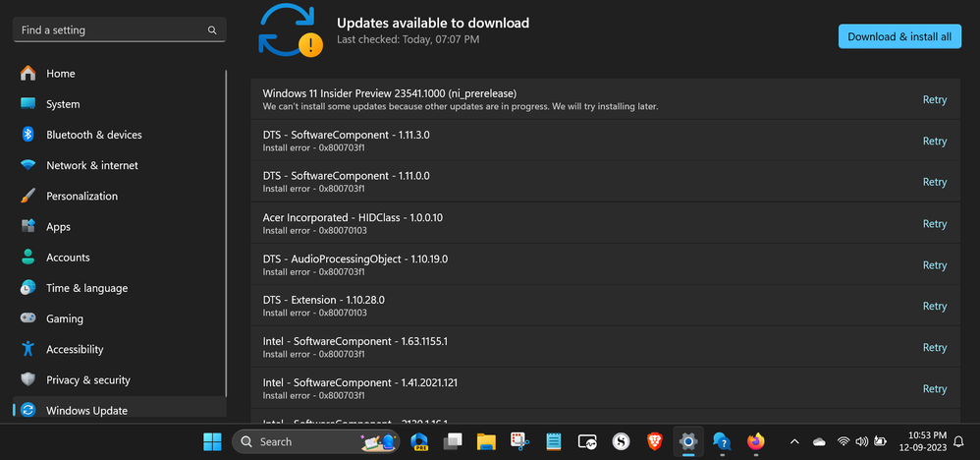The image size is (980, 460).
Task: Click the taskbar Search box
Action: pyautogui.click(x=315, y=442)
